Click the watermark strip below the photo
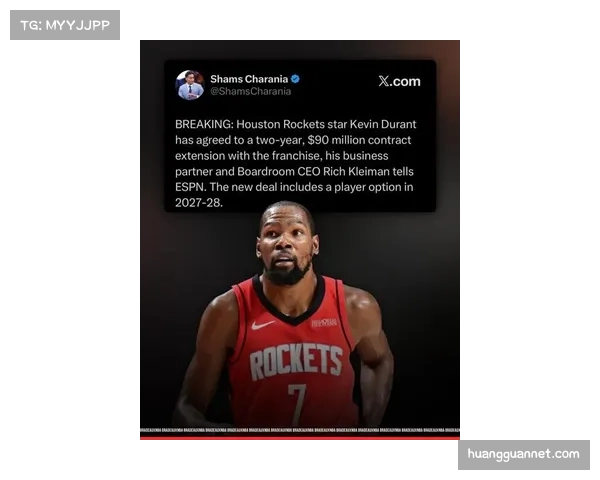 point(299,429)
